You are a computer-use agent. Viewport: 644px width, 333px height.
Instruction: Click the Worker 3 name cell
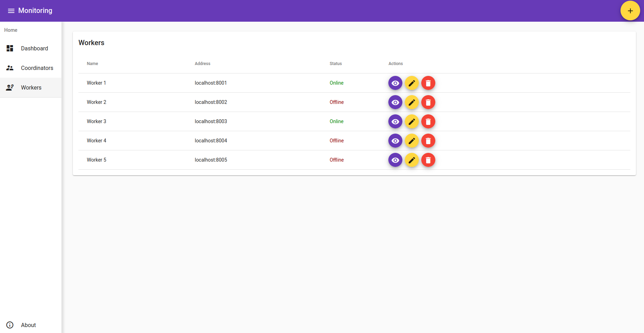pyautogui.click(x=96, y=121)
